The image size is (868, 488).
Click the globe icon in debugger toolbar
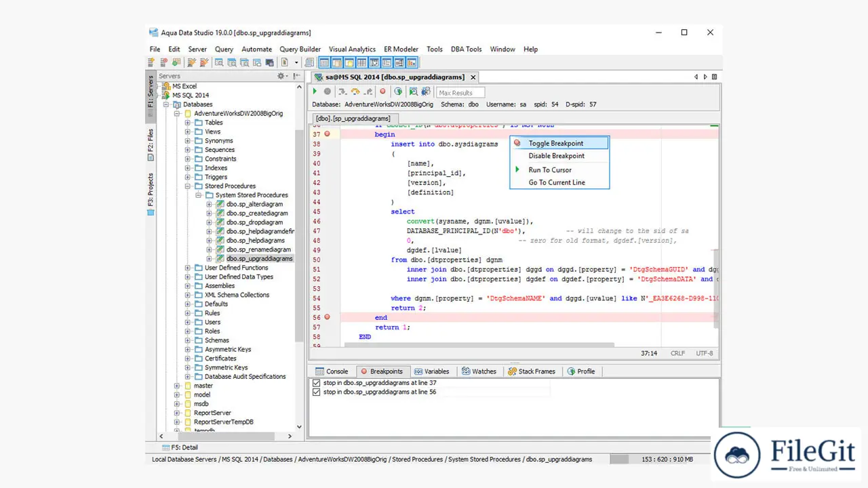coord(398,91)
